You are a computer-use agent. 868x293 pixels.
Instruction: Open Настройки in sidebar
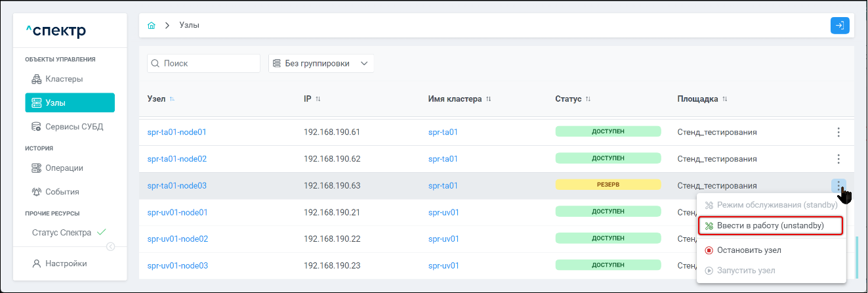[x=66, y=263]
